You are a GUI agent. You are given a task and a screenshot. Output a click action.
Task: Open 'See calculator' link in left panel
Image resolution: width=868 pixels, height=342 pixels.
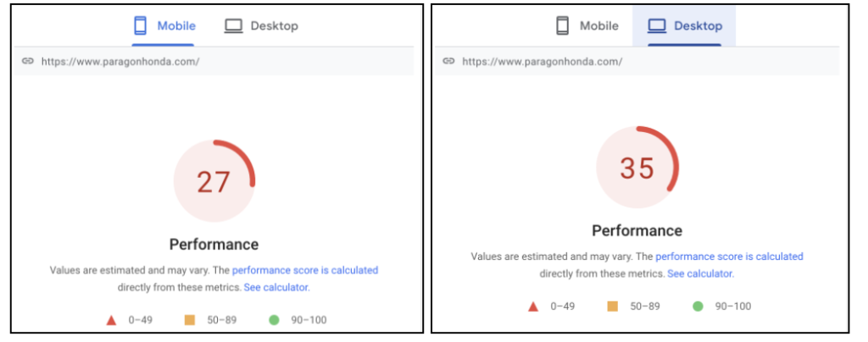(275, 287)
